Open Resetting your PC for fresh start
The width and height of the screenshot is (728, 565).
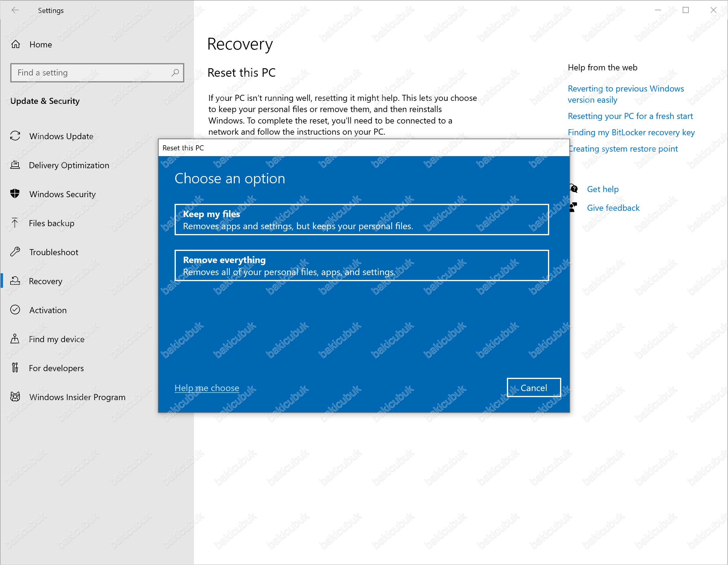click(630, 116)
